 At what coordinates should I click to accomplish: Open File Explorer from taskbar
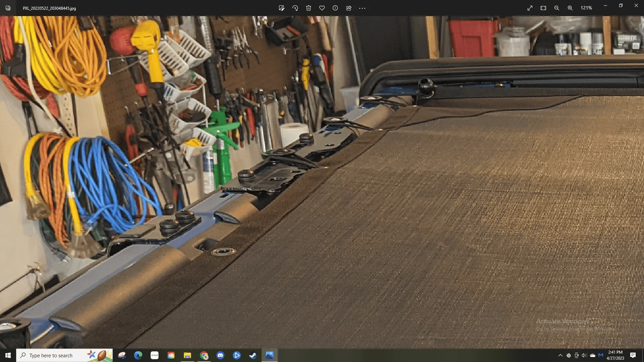[187, 355]
